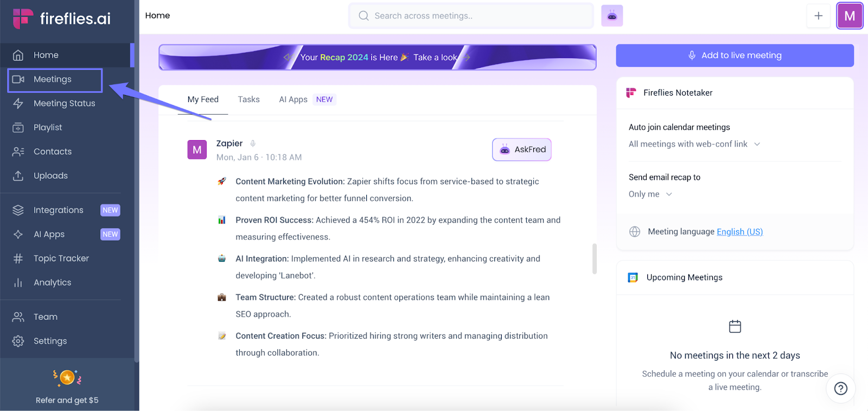
Task: Click the Upcoming Meetings heading
Action: (x=684, y=277)
